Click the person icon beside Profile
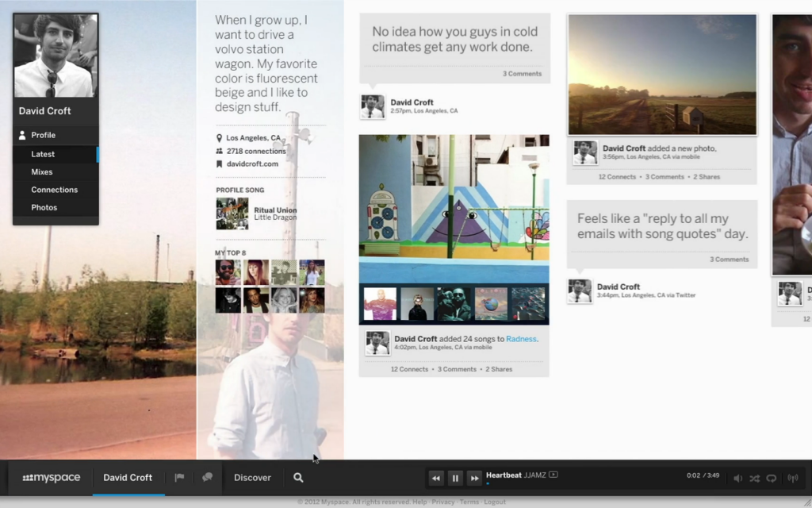 [21, 135]
